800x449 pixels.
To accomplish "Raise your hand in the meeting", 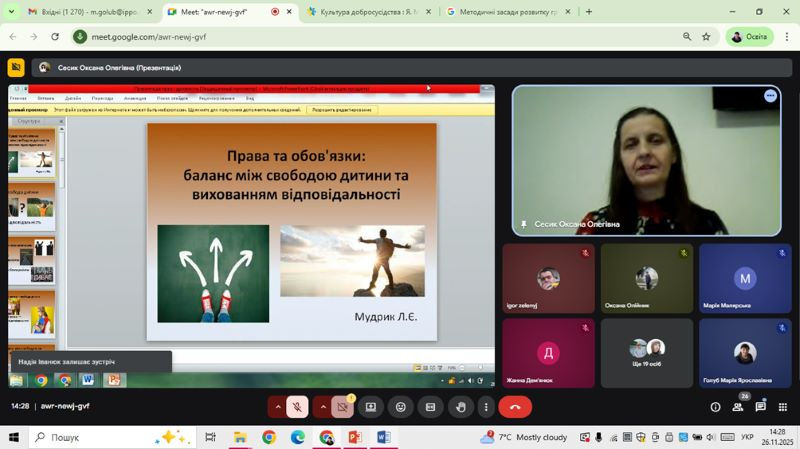I will pyautogui.click(x=461, y=407).
